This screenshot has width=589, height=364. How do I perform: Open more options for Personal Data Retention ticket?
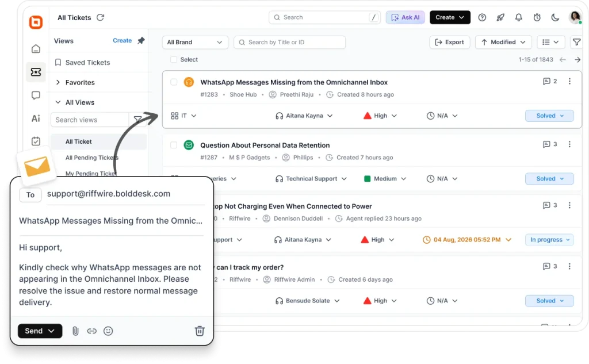tap(569, 144)
